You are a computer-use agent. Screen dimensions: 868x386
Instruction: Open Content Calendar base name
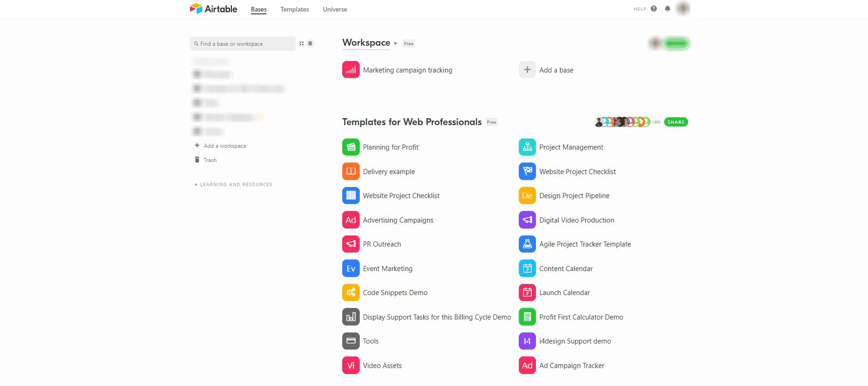(566, 269)
